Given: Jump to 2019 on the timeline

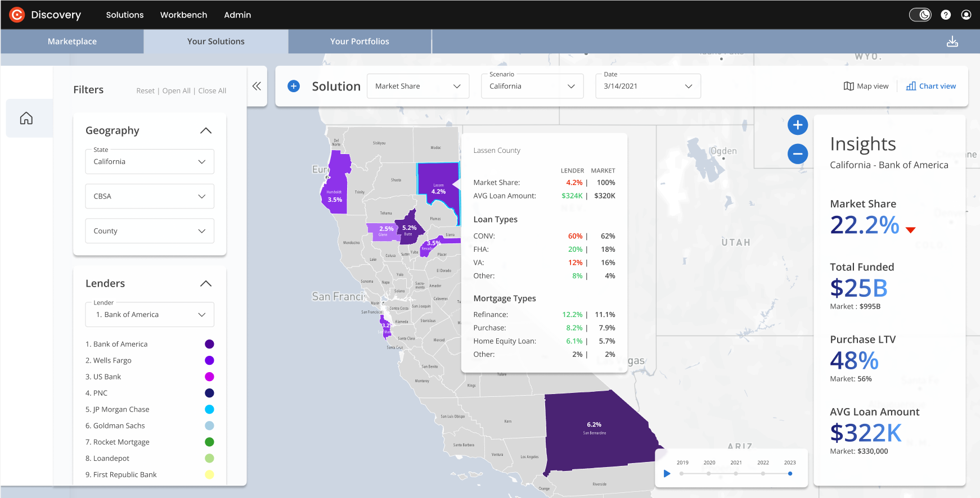Looking at the screenshot, I should 682,473.
